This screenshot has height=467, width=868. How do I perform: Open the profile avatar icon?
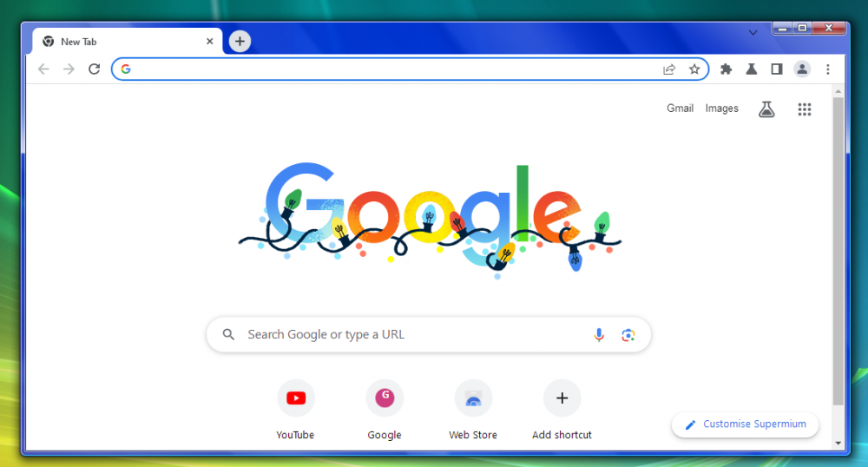(x=802, y=69)
